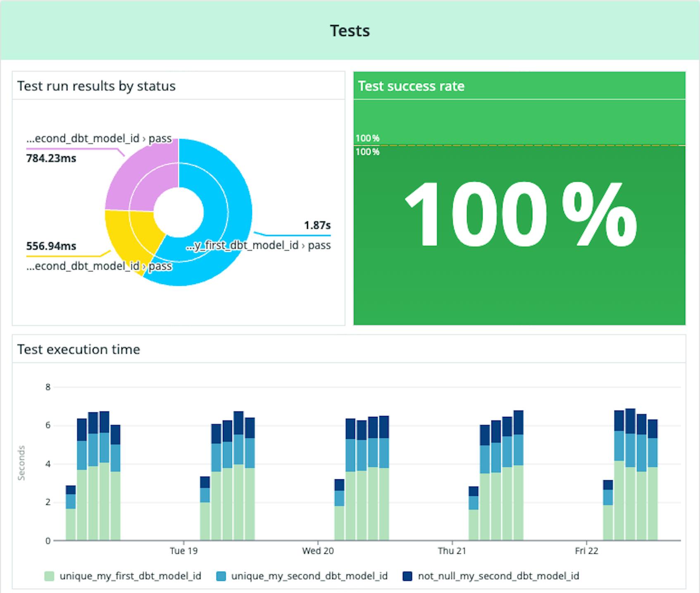Open the "Test run results by status" panel title

point(96,86)
